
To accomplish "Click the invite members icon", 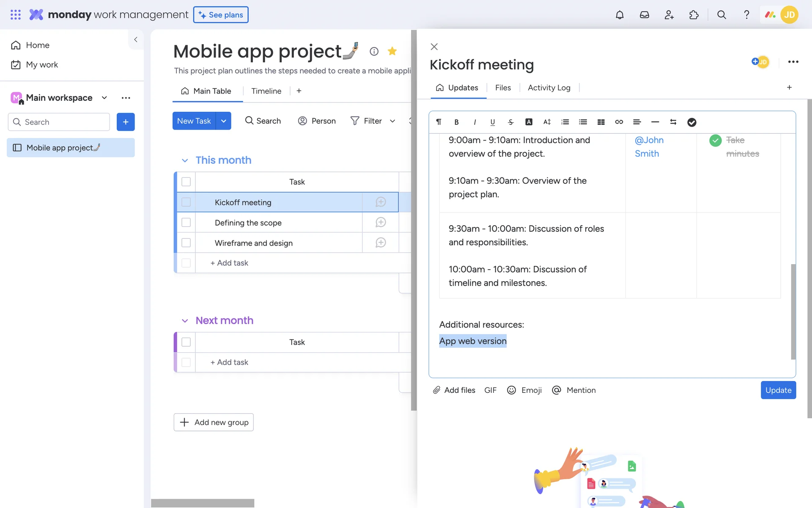I will point(669,15).
